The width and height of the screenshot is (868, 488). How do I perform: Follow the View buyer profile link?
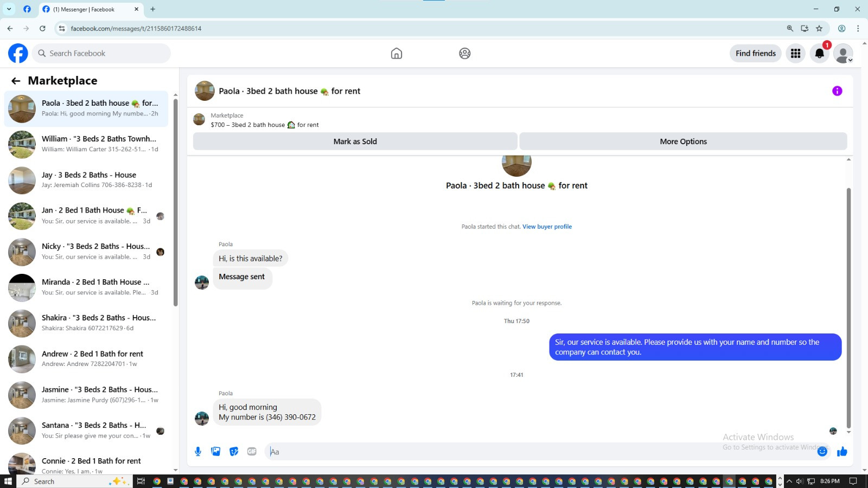coord(547,227)
